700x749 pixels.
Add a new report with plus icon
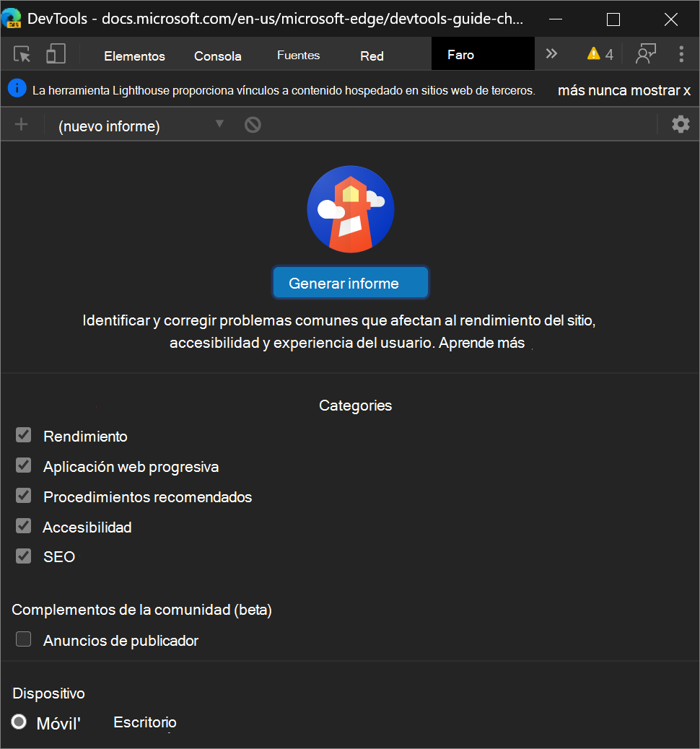pyautogui.click(x=22, y=125)
